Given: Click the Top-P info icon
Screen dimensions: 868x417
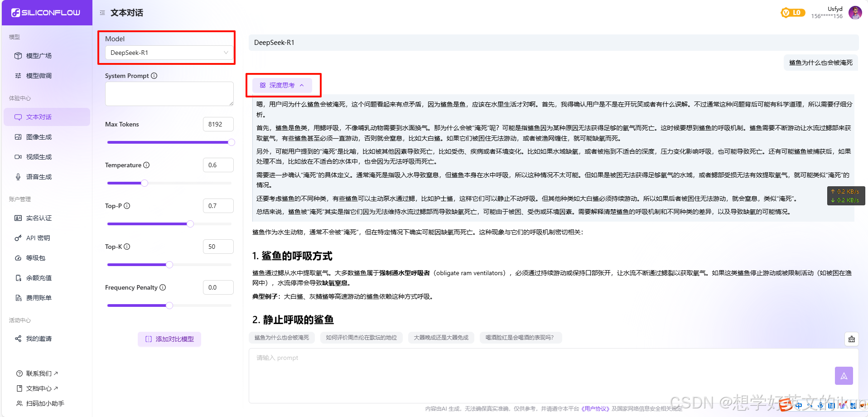Looking at the screenshot, I should [127, 206].
